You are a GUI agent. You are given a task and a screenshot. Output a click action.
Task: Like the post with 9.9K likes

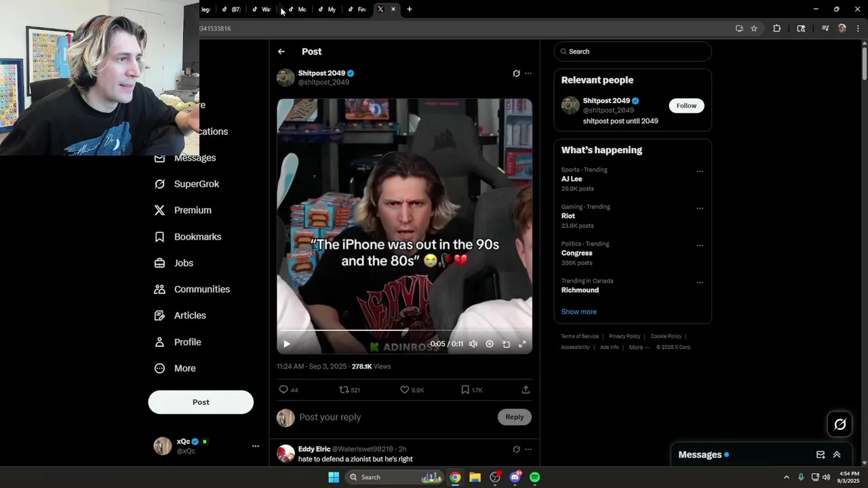pos(412,390)
